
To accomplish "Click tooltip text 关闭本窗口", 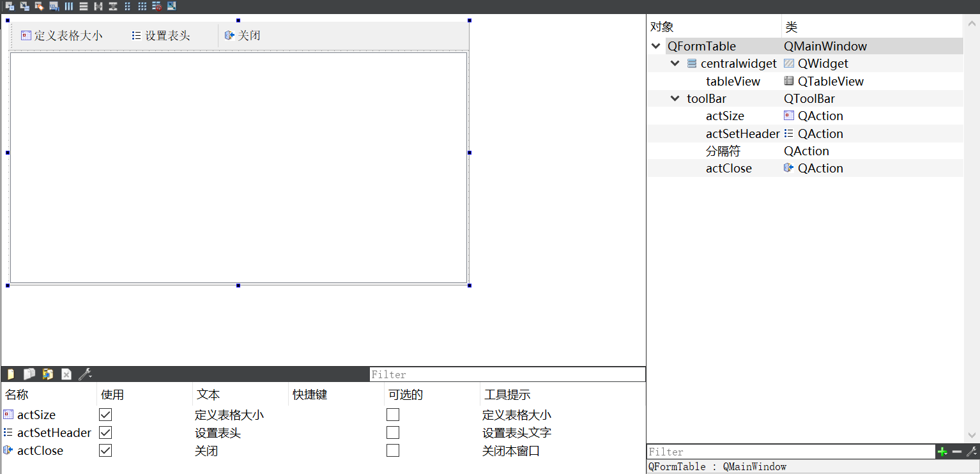I will (x=511, y=450).
